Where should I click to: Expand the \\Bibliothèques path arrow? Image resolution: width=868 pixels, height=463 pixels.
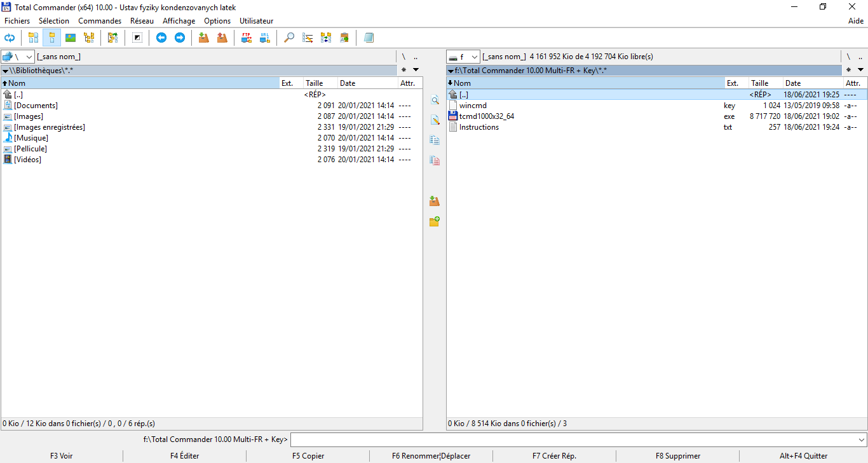pyautogui.click(x=5, y=71)
